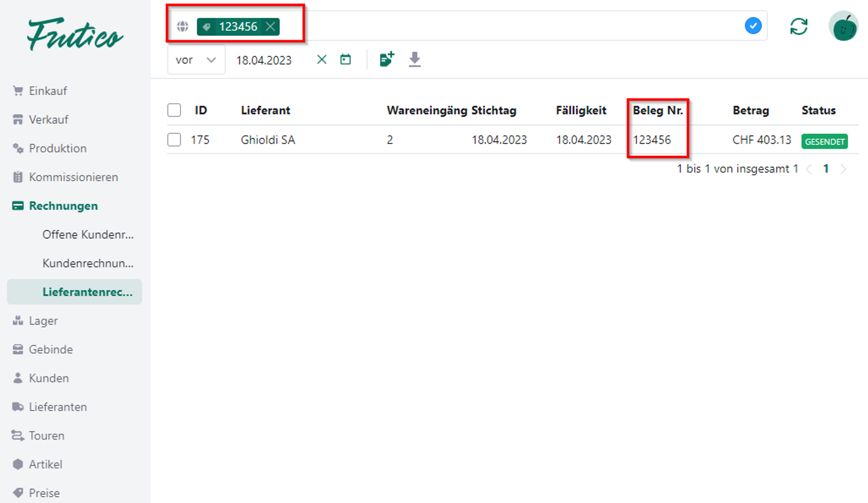The width and height of the screenshot is (868, 503).
Task: Click the blue checkmark confirm icon
Action: click(753, 26)
